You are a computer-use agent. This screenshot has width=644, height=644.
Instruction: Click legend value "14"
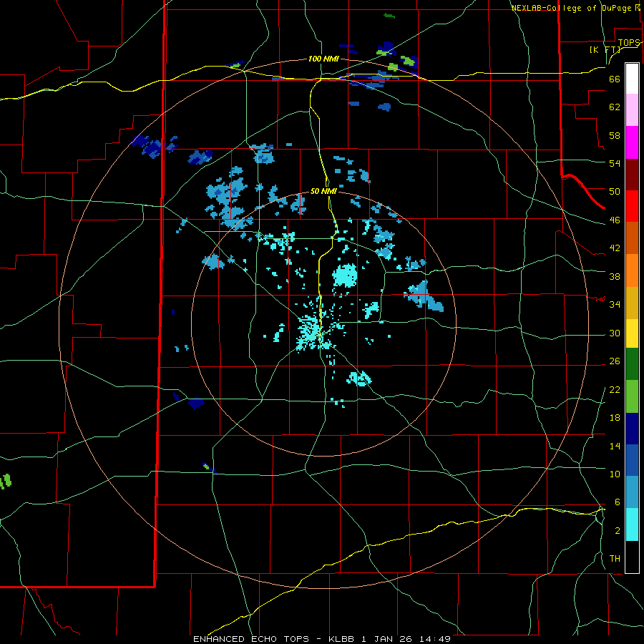coord(615,446)
